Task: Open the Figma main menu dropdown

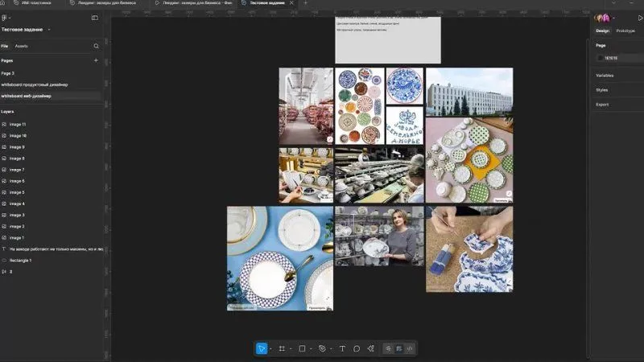Action: [6, 17]
